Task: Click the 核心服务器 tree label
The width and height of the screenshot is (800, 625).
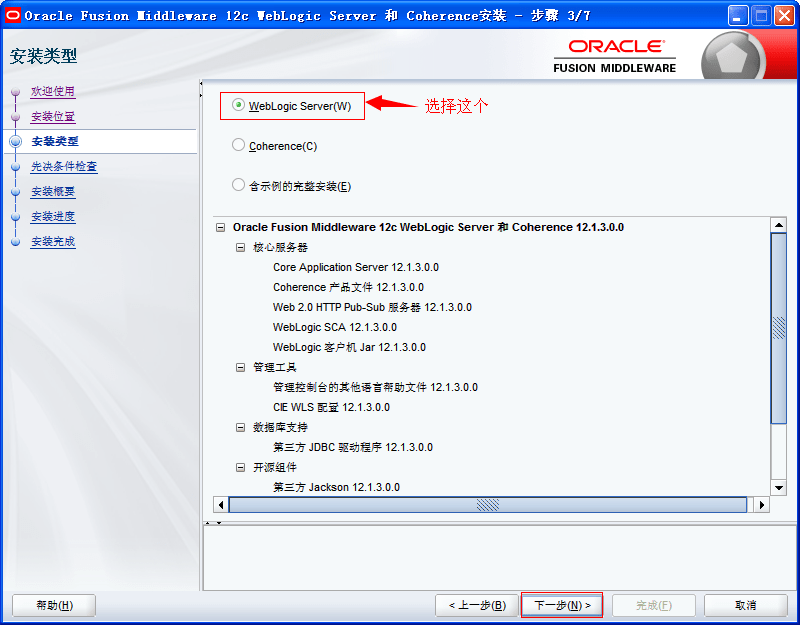Action: click(280, 247)
